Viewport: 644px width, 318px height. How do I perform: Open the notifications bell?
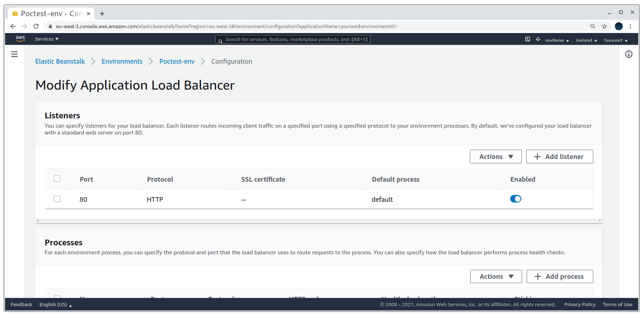538,39
